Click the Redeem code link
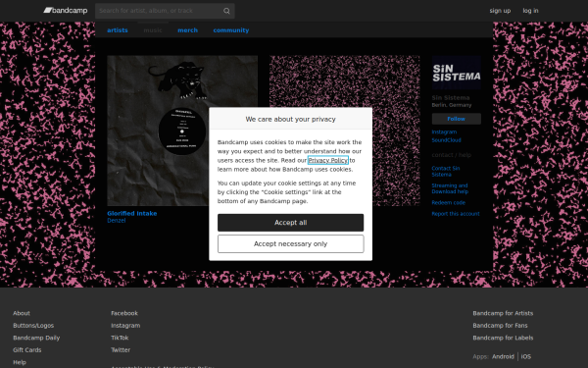The width and height of the screenshot is (588, 368). (x=449, y=202)
